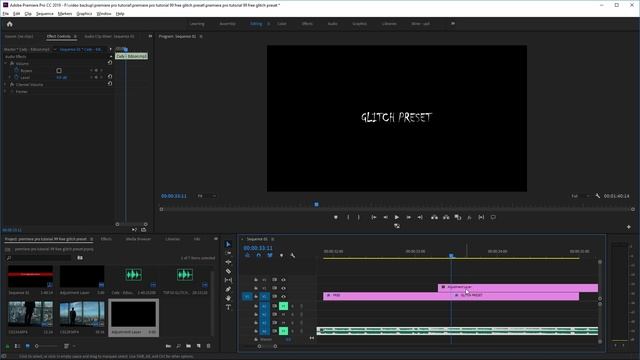
Task: Select the Track Select Forward tool
Action: coord(228,253)
